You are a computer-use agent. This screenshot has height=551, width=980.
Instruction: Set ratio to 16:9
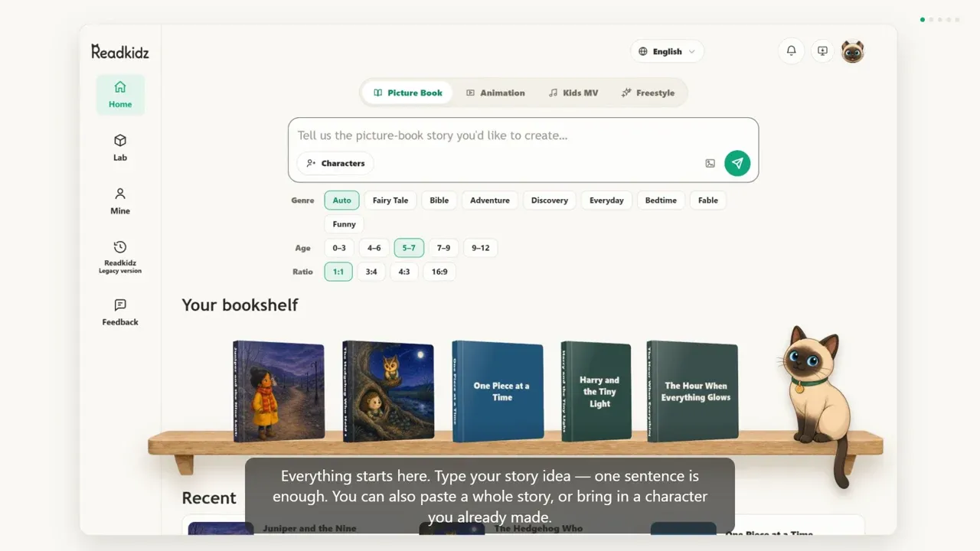439,272
